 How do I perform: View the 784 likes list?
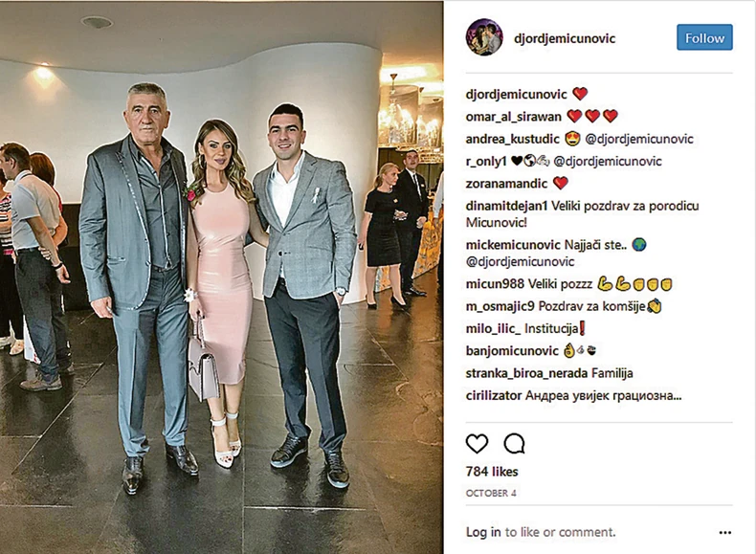492,472
